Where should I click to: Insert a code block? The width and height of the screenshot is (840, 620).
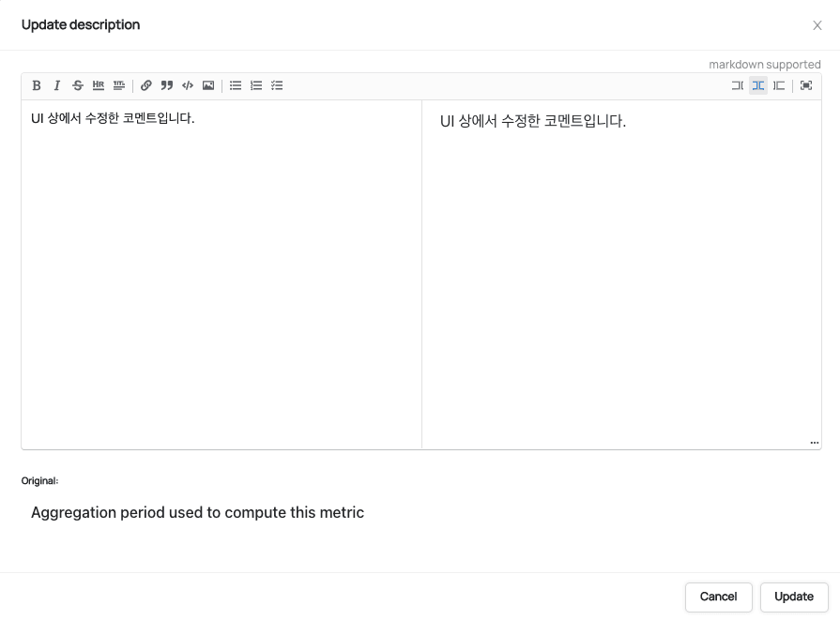pos(188,85)
